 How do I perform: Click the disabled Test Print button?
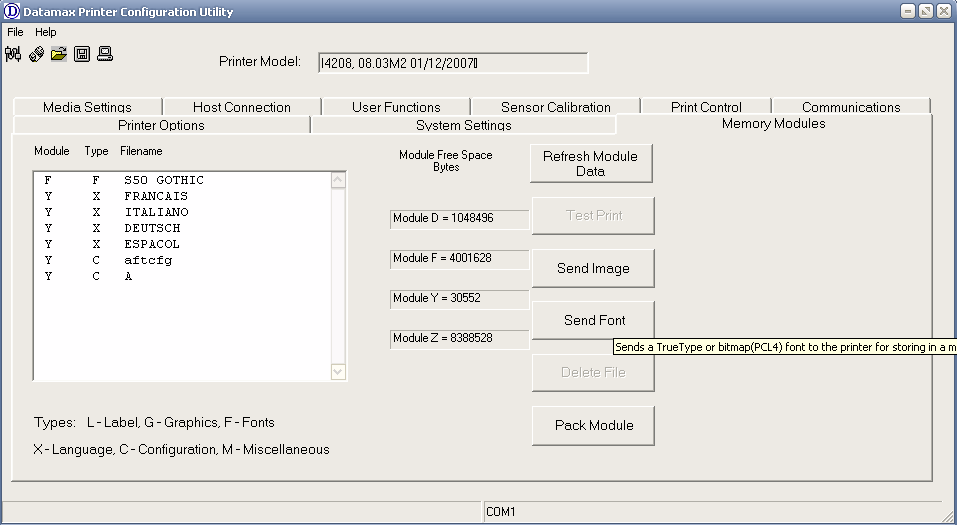(x=593, y=215)
